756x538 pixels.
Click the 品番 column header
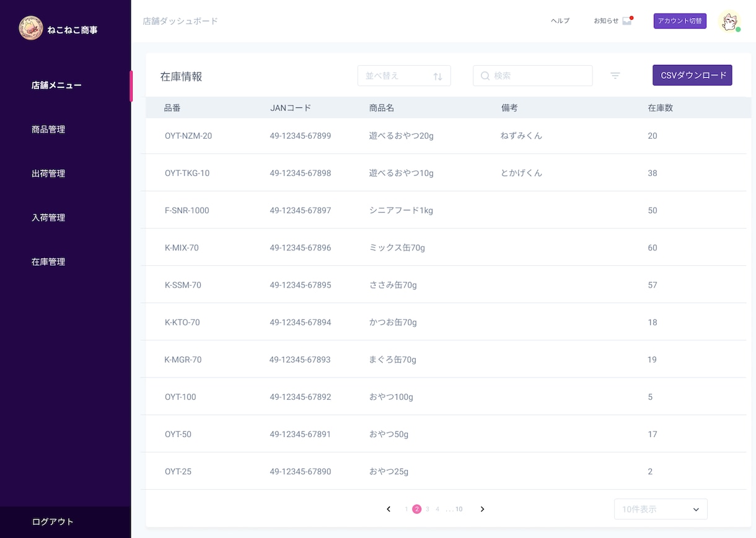click(172, 108)
